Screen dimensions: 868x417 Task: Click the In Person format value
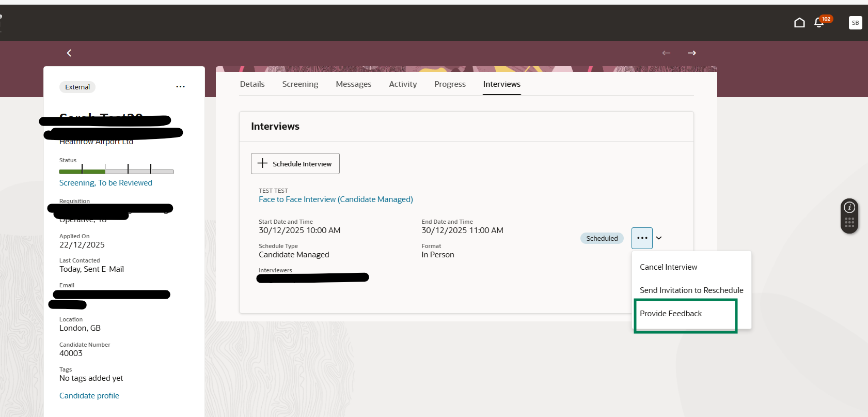pos(438,255)
